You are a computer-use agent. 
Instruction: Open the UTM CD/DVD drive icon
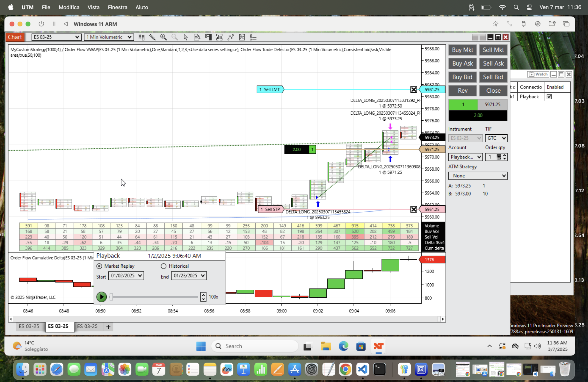(538, 24)
